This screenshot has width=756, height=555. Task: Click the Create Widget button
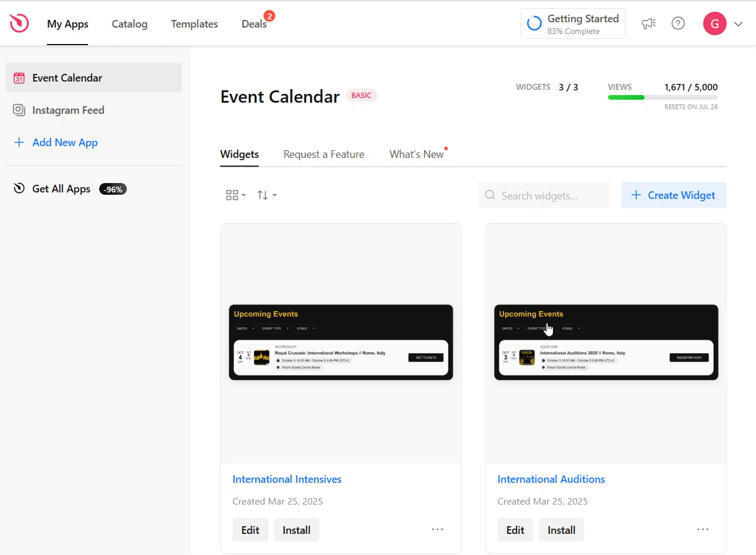673,195
